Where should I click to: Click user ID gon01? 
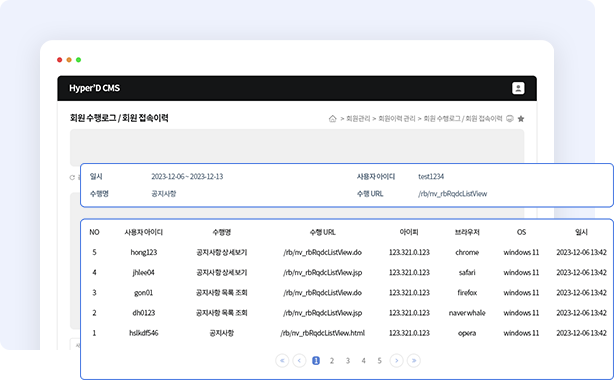click(143, 293)
